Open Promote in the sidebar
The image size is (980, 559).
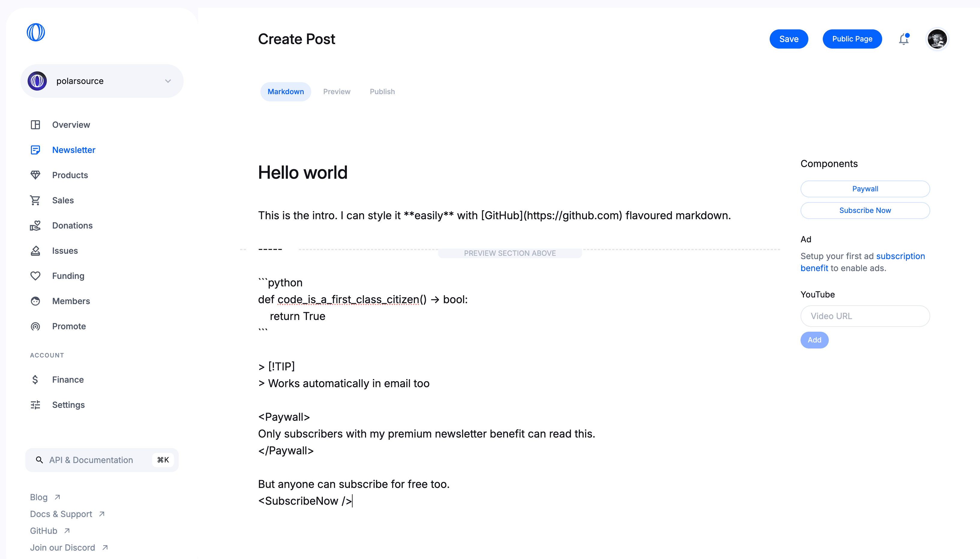[x=69, y=326]
